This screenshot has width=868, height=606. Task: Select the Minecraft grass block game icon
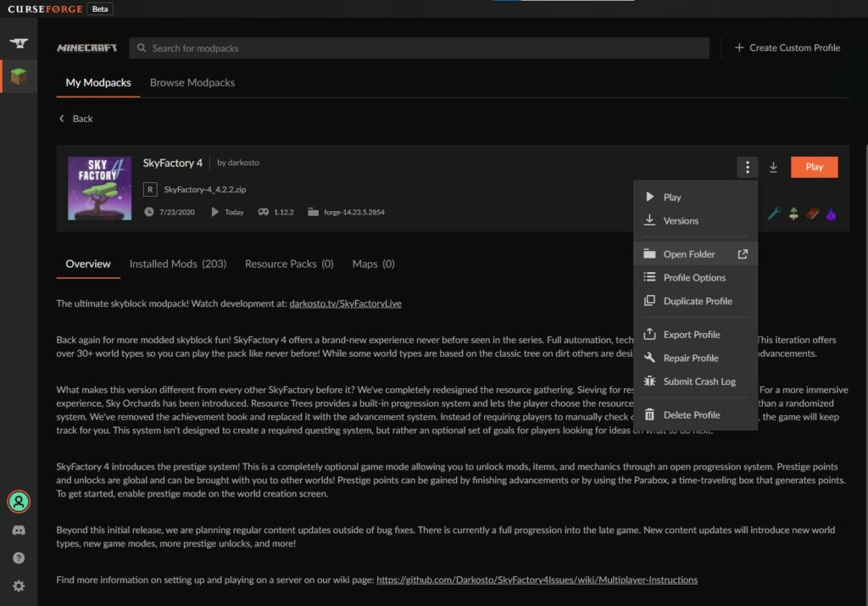[19, 75]
